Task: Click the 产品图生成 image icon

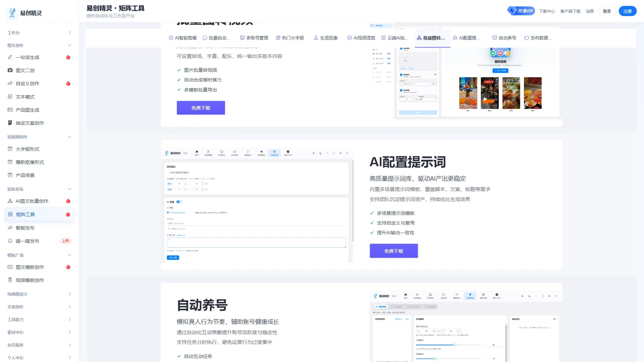Action: (x=10, y=110)
